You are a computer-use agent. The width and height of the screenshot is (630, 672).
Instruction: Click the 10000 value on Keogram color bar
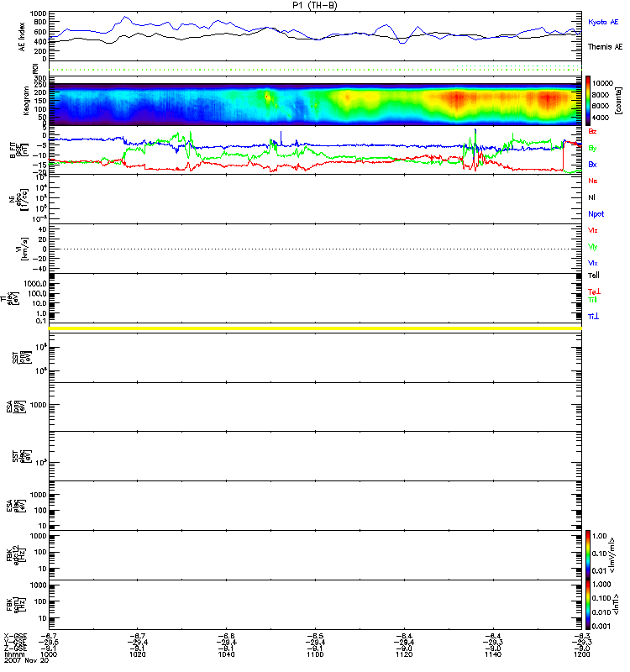coord(602,83)
